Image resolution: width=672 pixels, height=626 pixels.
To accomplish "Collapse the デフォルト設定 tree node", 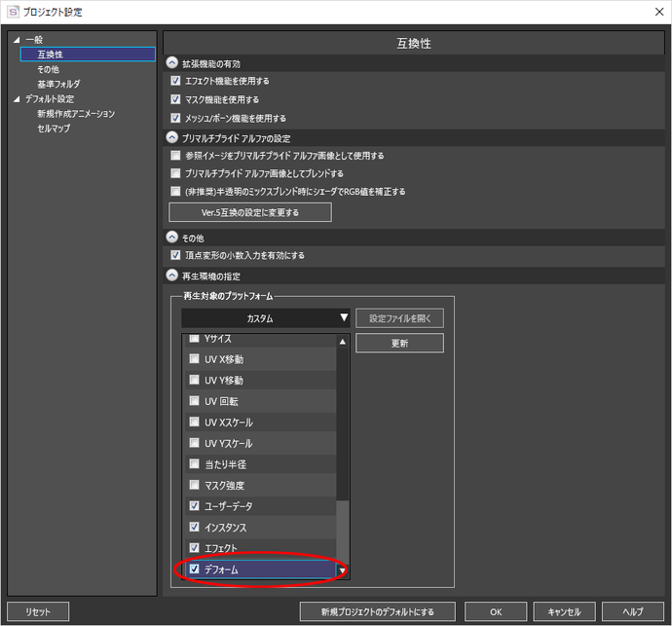I will pos(17,99).
